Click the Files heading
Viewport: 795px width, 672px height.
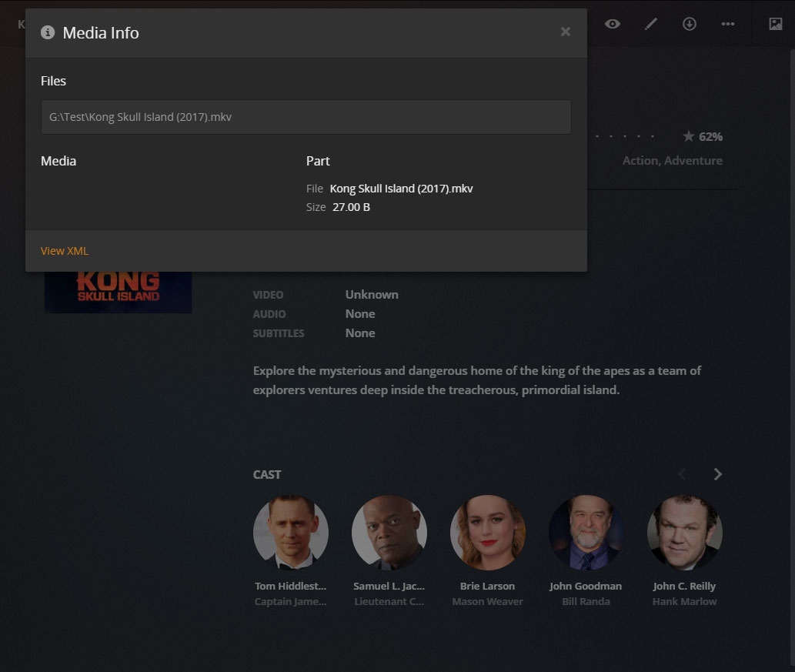53,81
